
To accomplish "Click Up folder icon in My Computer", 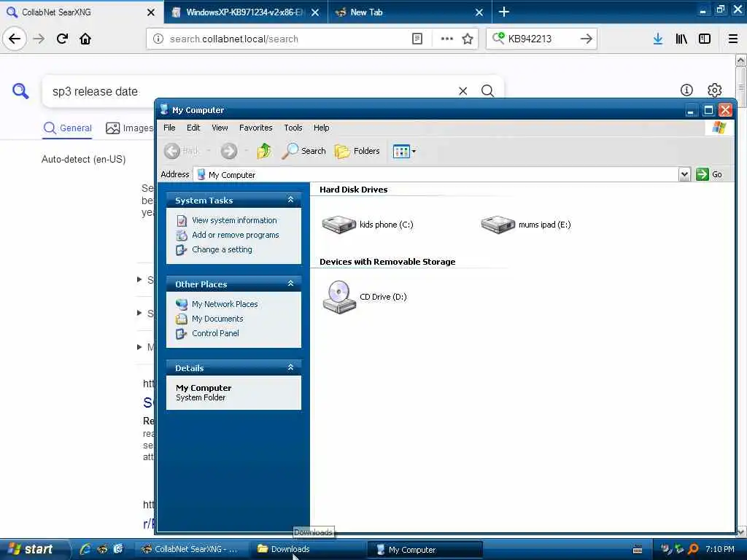I will pos(264,151).
